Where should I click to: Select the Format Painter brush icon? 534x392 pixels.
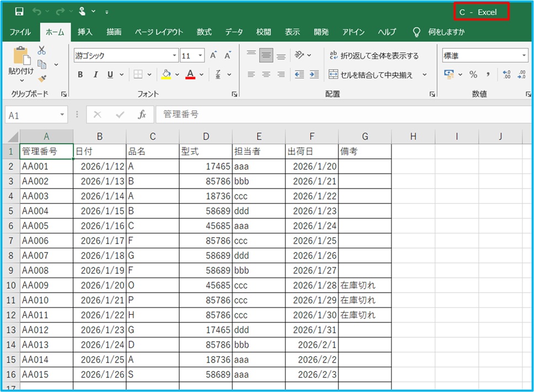(42, 78)
